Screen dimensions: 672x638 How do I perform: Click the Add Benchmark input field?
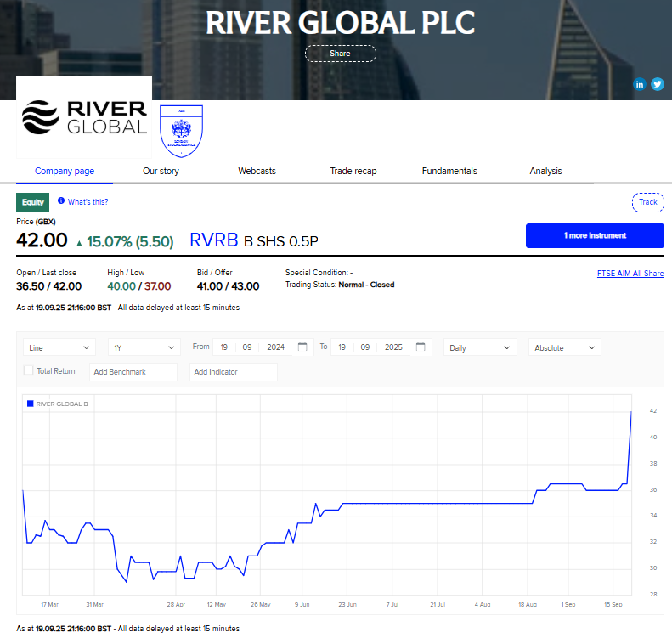(133, 372)
